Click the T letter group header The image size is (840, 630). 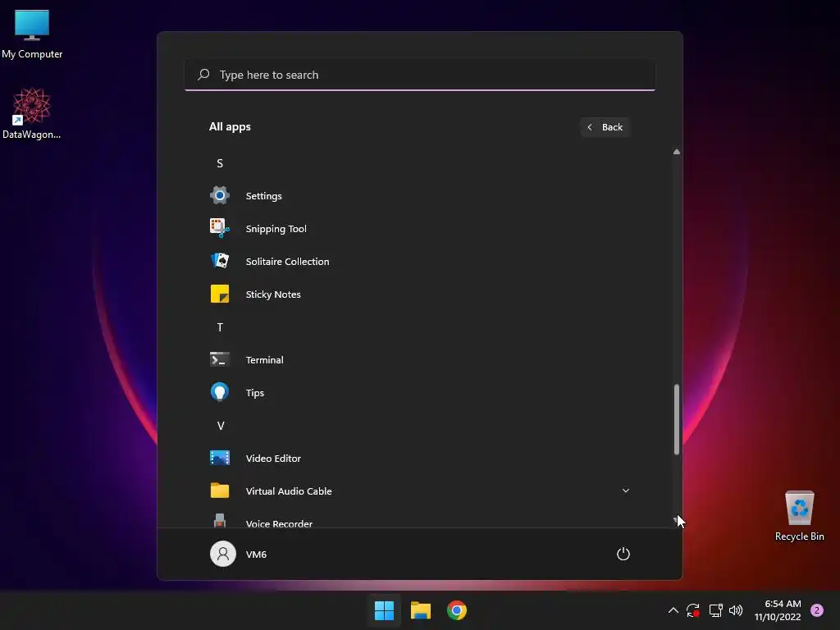(x=220, y=327)
